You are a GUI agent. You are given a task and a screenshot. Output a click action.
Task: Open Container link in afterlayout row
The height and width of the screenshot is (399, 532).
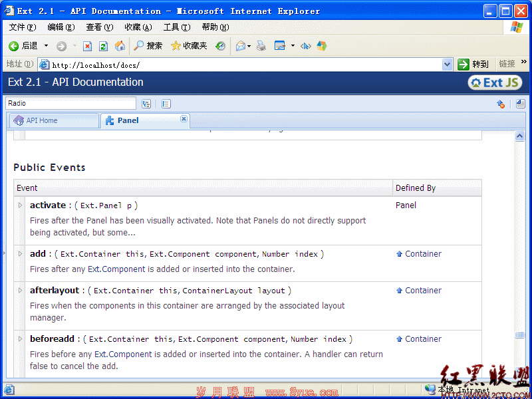423,291
